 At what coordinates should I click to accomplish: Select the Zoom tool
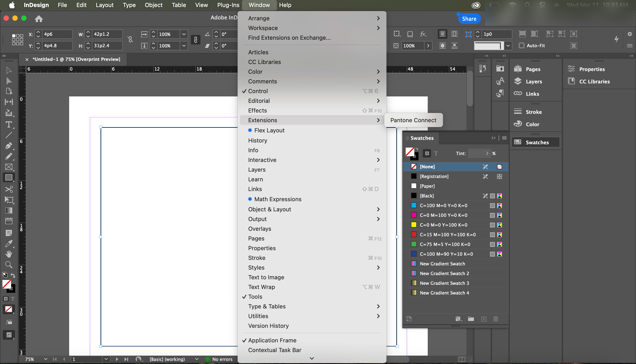point(9,265)
